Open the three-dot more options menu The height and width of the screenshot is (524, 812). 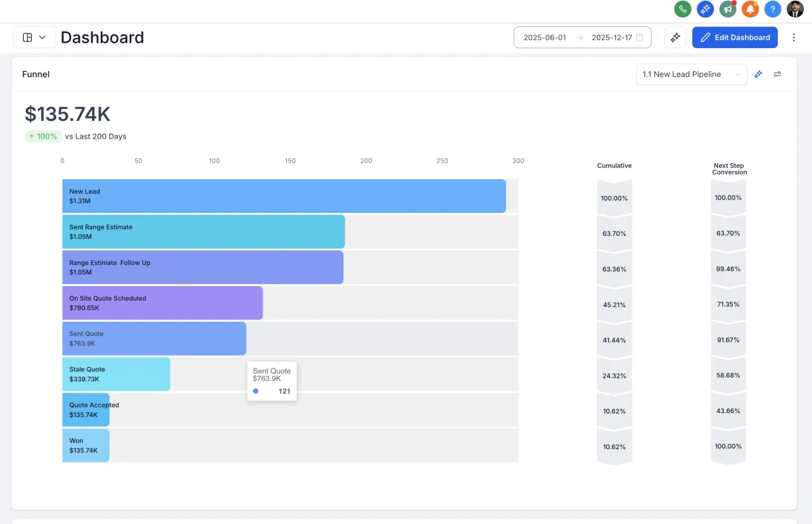794,37
